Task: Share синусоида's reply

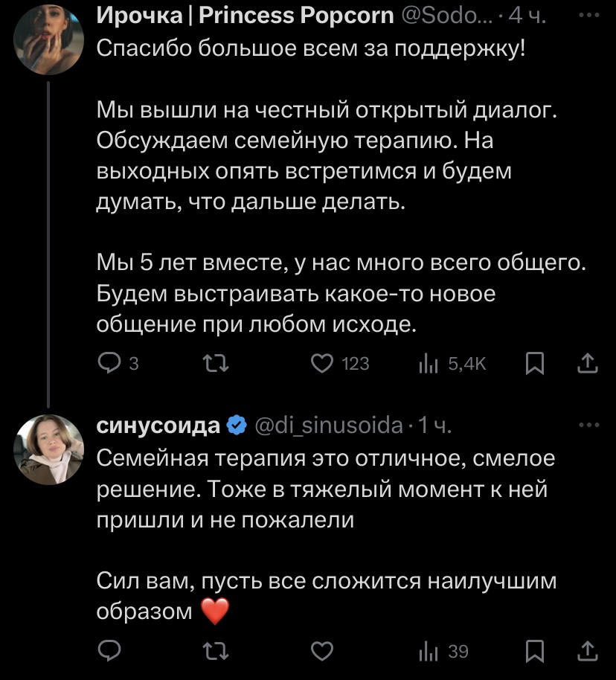Action: pyautogui.click(x=587, y=652)
